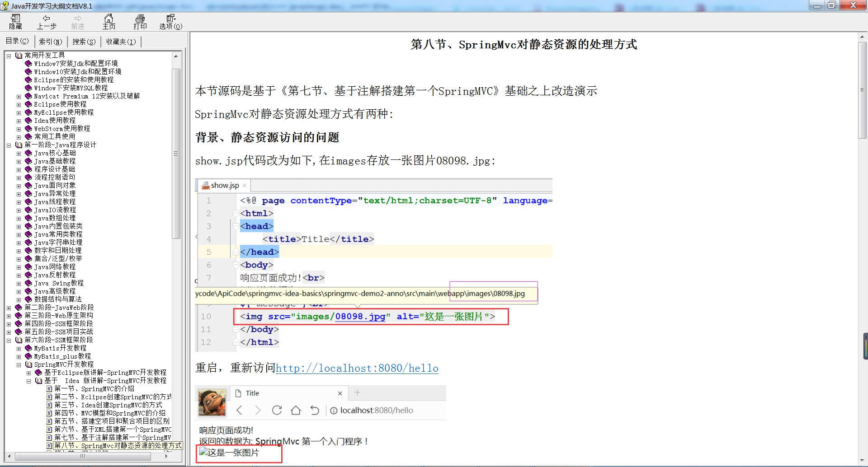Image resolution: width=868 pixels, height=467 pixels.
Task: Open the 选项 (Options) toolbar icon
Action: click(171, 22)
